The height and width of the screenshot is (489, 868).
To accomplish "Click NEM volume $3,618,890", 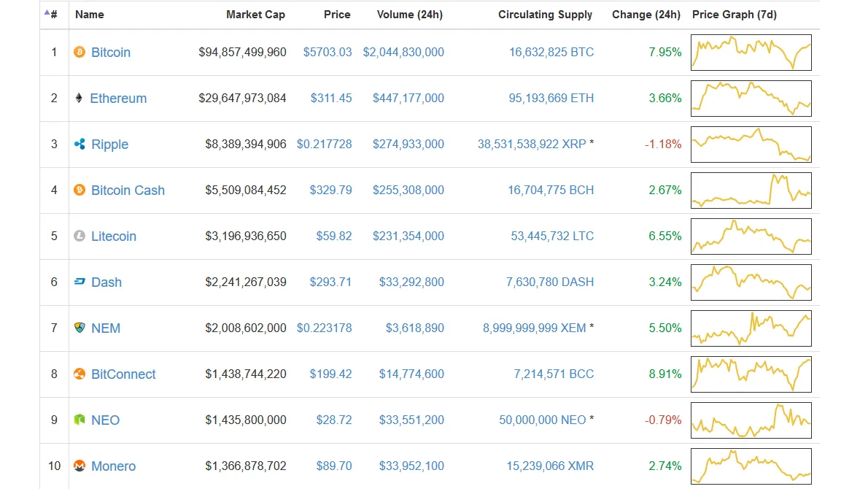I will (x=415, y=328).
